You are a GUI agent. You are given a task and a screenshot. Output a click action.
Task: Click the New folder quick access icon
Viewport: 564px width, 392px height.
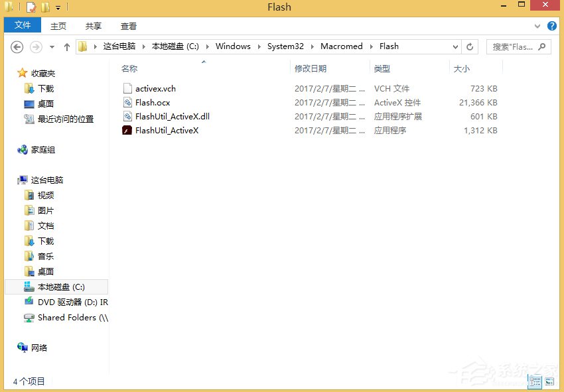coord(44,7)
